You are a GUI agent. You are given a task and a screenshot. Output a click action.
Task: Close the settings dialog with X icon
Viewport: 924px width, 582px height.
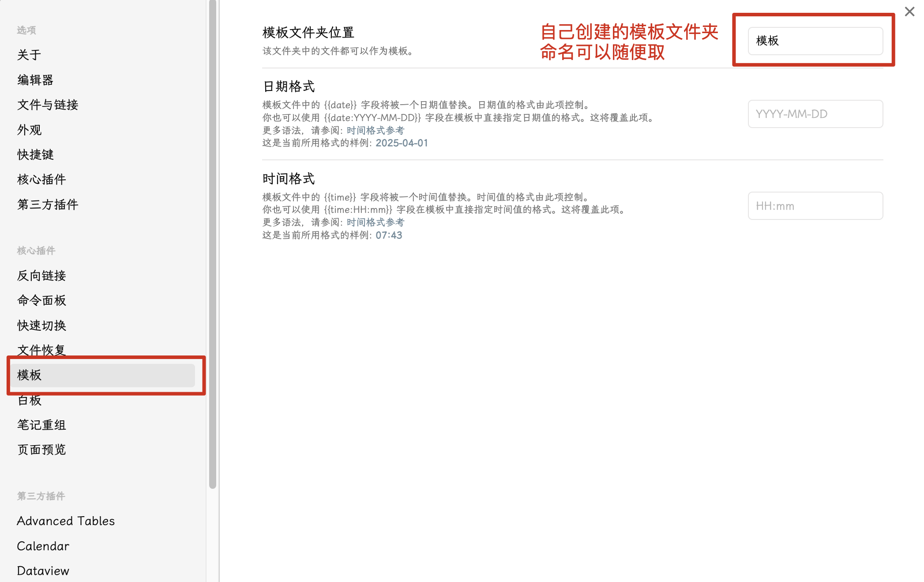tap(909, 11)
